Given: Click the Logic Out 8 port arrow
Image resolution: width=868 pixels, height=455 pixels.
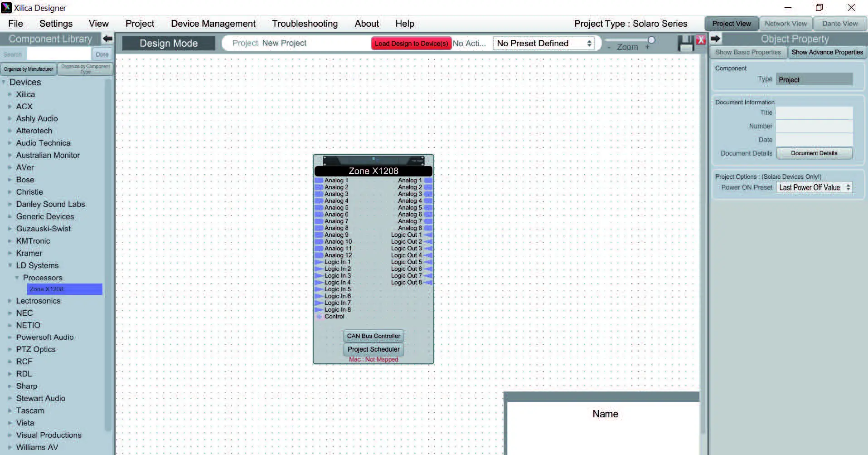Looking at the screenshot, I should [428, 283].
